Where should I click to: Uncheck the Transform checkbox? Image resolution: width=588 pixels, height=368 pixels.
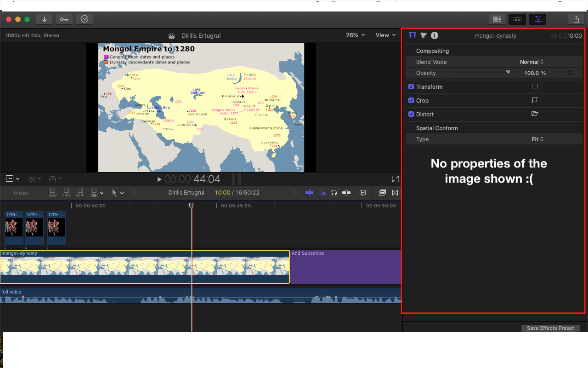411,86
